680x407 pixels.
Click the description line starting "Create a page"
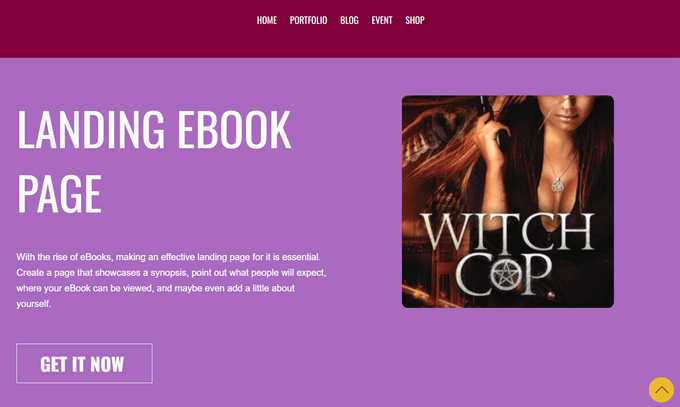[x=171, y=272]
